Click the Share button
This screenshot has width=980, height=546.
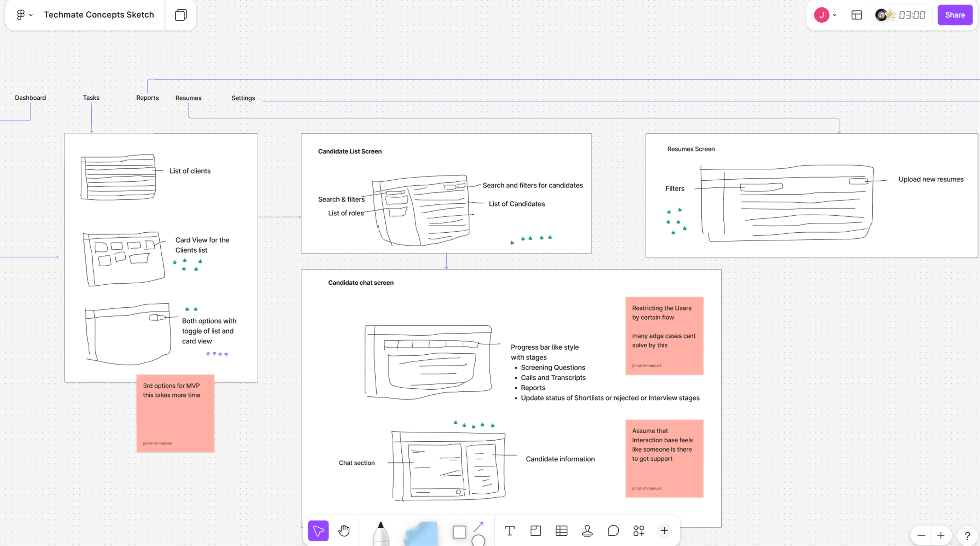pos(955,15)
